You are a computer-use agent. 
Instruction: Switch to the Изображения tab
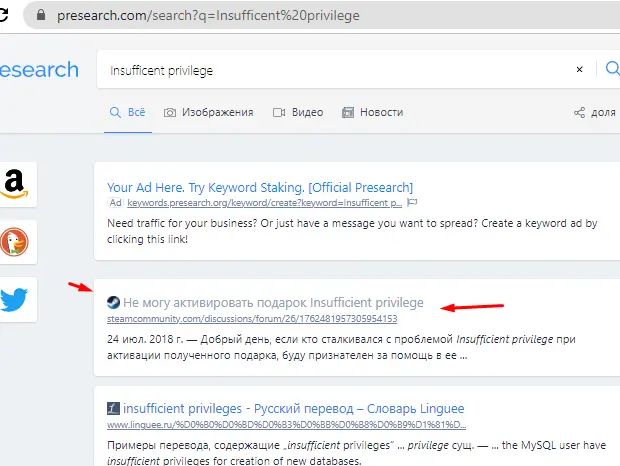pos(208,112)
